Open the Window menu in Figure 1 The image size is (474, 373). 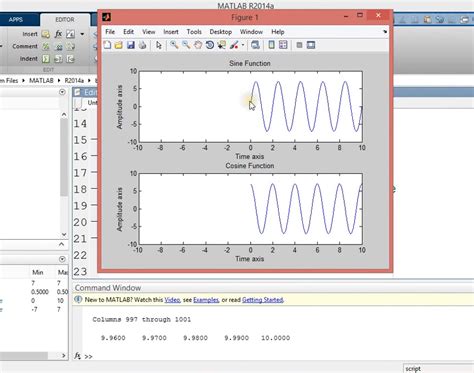click(251, 32)
